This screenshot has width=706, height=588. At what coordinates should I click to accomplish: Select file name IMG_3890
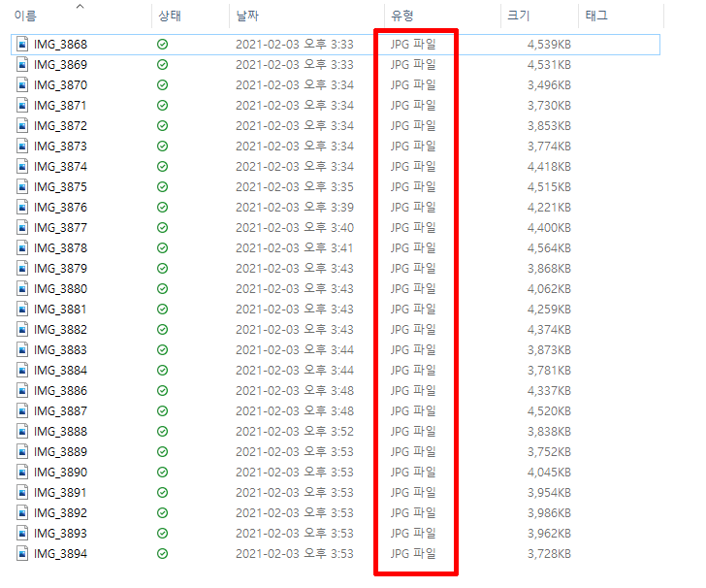pos(60,473)
